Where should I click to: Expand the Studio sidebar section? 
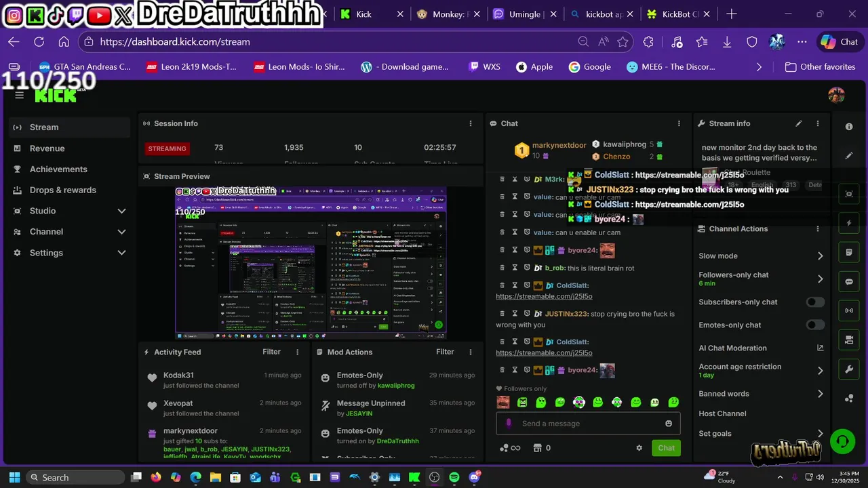click(121, 211)
